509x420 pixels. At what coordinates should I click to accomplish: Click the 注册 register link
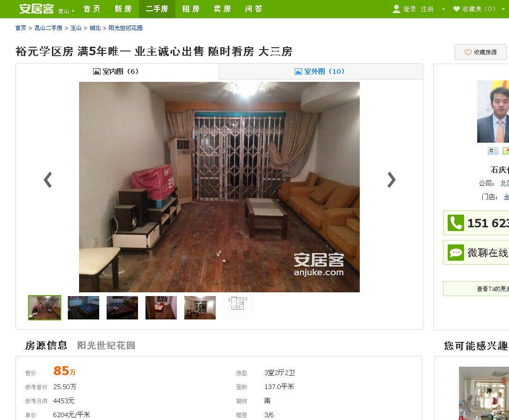[x=427, y=9]
